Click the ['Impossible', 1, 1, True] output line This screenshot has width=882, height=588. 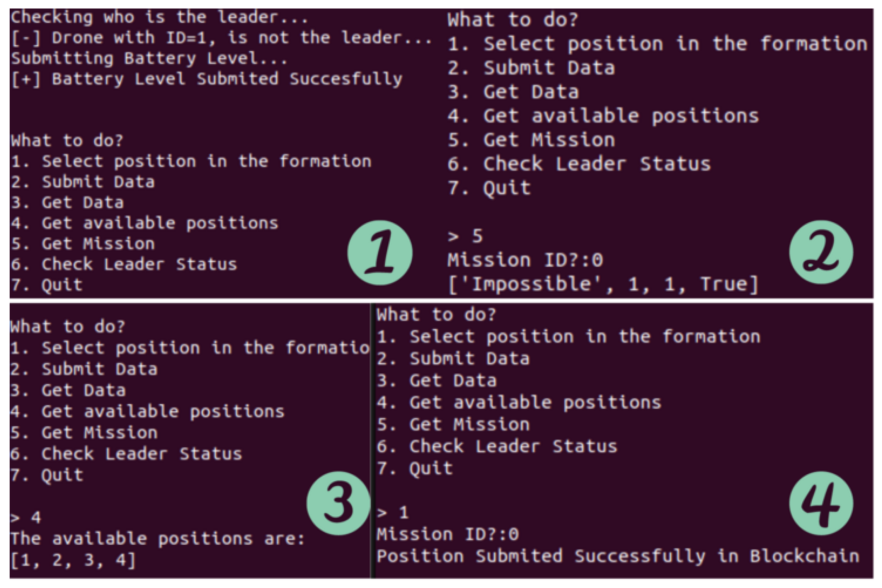click(x=603, y=285)
